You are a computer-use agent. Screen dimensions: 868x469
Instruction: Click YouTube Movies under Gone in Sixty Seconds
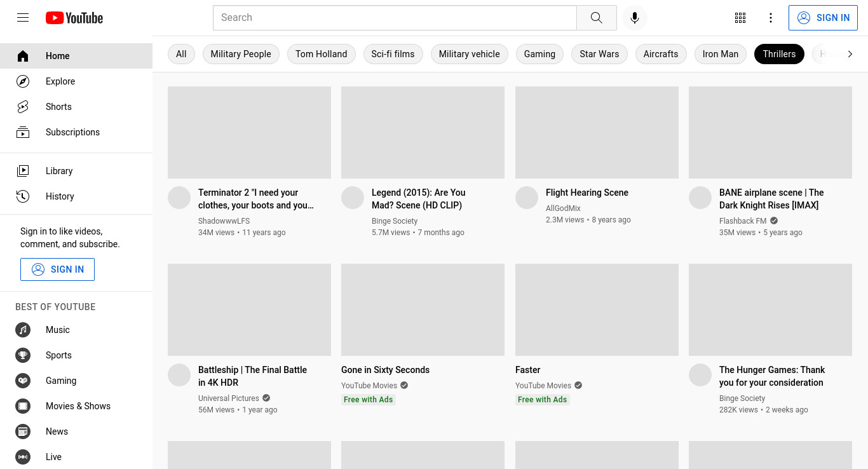point(369,386)
